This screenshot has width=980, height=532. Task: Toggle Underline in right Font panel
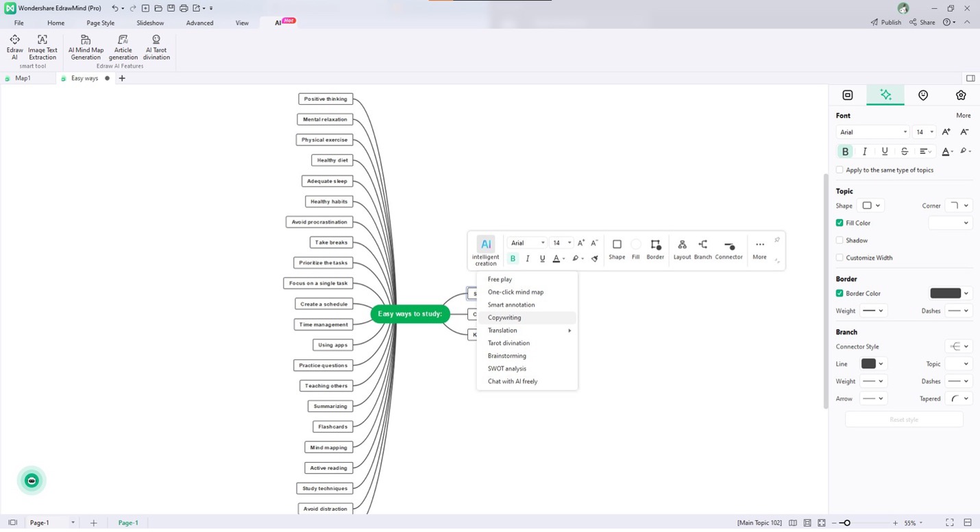click(885, 152)
